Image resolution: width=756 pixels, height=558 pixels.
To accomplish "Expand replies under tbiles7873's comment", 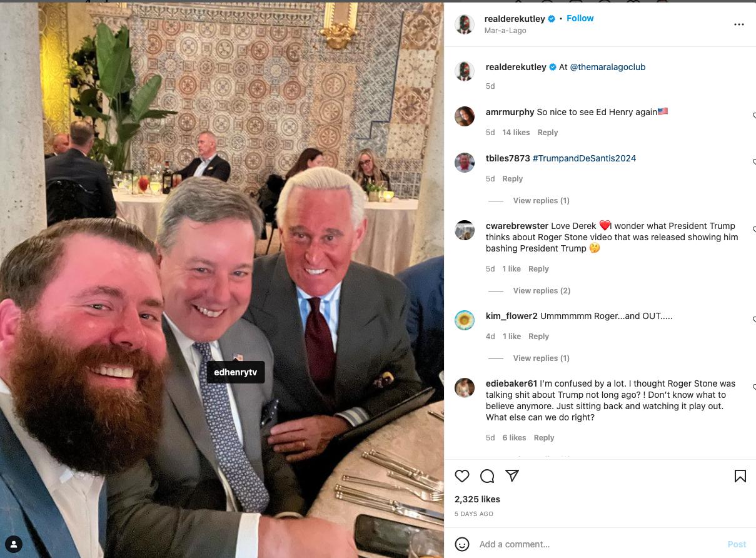I will [542, 201].
